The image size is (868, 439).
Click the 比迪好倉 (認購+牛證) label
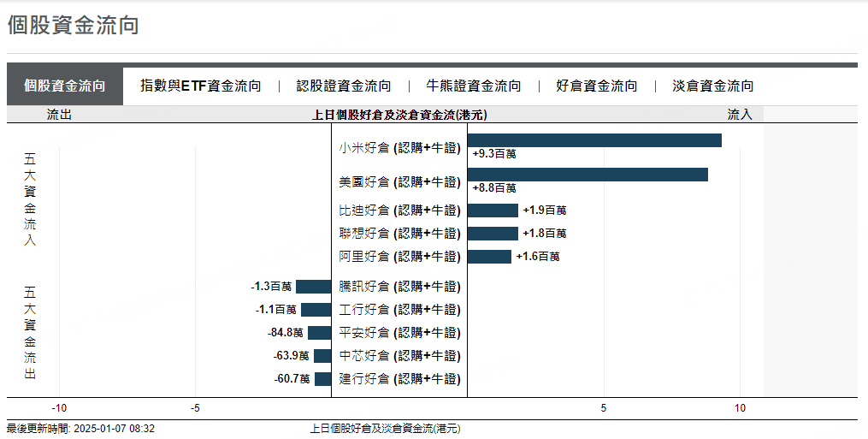(x=399, y=211)
